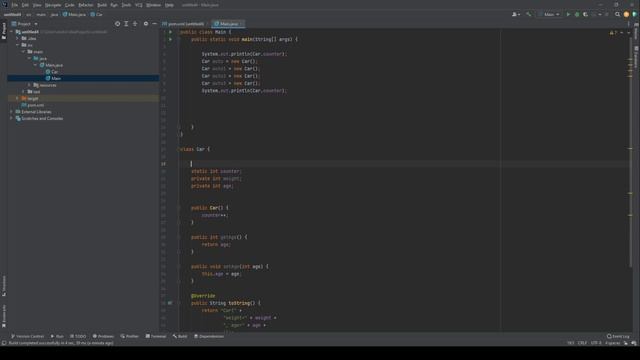Click the orange IDE updates icon
640x360 pixels.
(626, 14)
